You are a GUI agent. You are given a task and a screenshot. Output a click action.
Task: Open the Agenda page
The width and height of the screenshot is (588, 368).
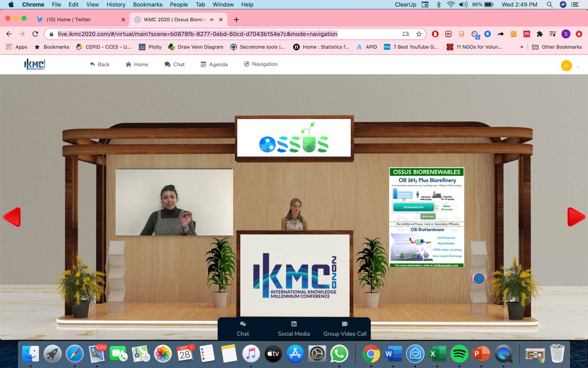point(214,64)
